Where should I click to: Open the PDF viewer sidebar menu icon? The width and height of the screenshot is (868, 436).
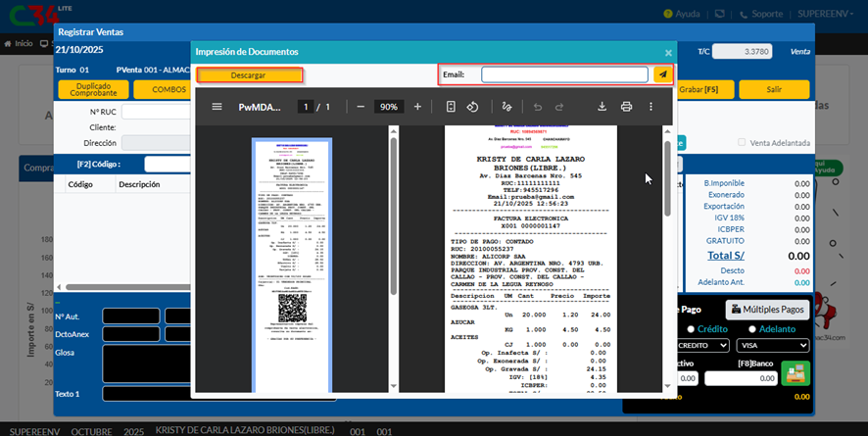(x=217, y=107)
